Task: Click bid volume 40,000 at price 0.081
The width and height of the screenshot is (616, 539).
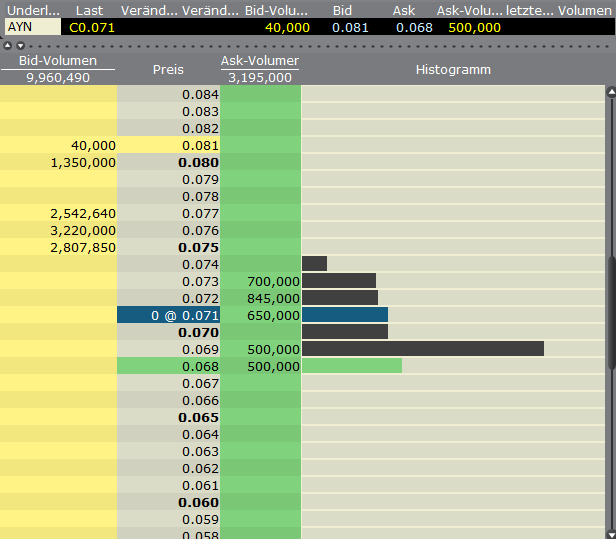Action: click(x=58, y=145)
